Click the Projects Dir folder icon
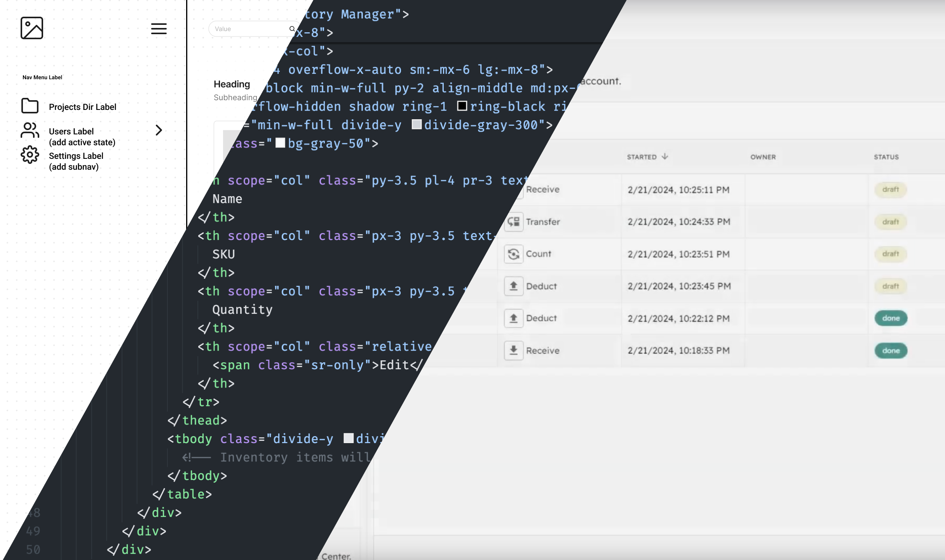 [x=30, y=106]
